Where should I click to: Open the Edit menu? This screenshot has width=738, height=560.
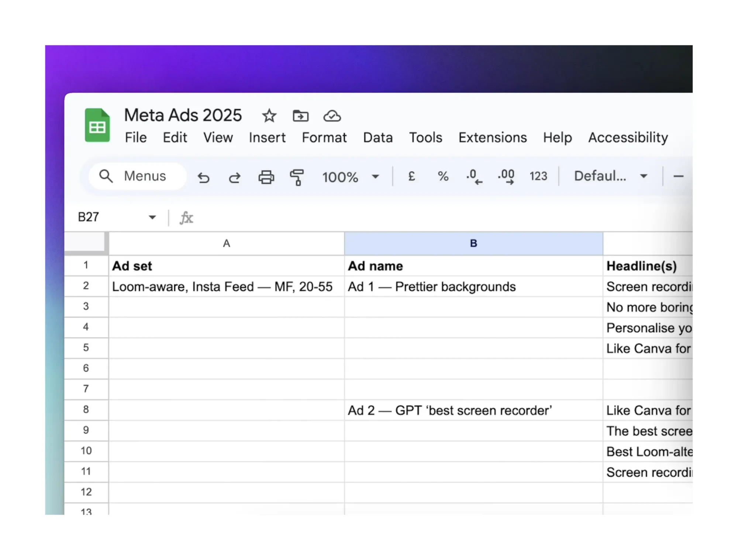[175, 138]
